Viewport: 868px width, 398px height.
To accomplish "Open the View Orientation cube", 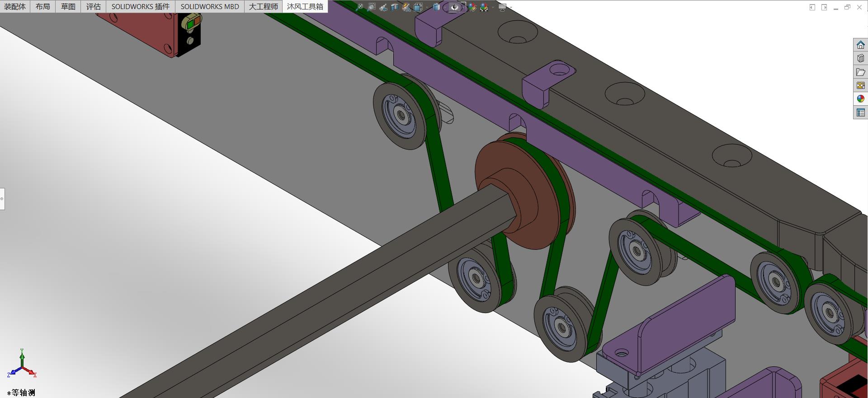I will click(418, 7).
